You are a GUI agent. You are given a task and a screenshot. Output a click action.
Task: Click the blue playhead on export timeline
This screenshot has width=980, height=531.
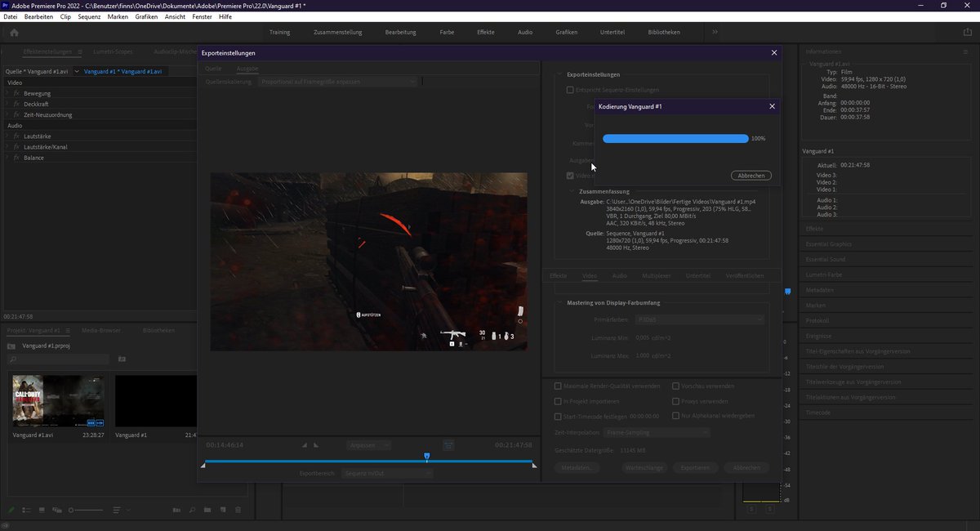[x=426, y=457]
